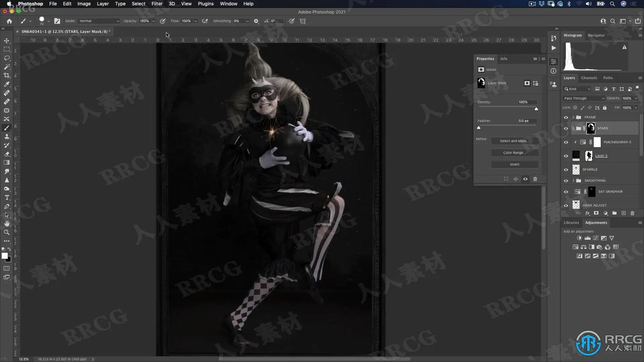Create a new Curves adjustment

[596, 238]
